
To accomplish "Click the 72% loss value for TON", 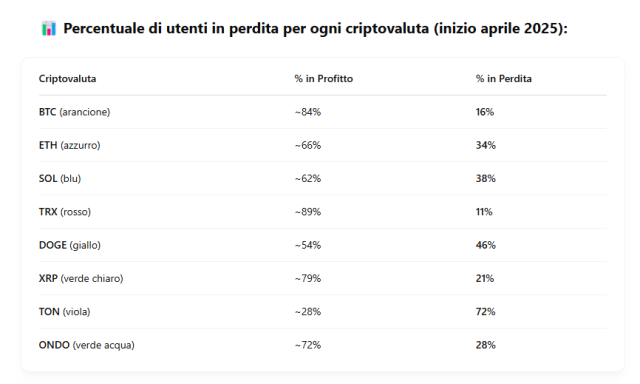I will 485,312.
